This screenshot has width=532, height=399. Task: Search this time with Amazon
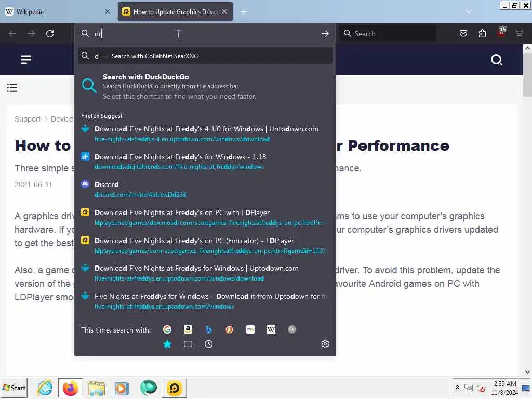(x=188, y=329)
